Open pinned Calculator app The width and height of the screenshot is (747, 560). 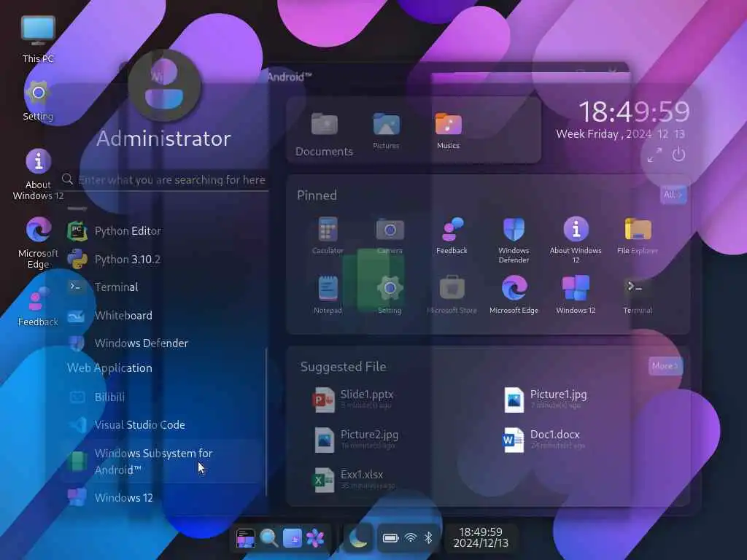pyautogui.click(x=328, y=236)
